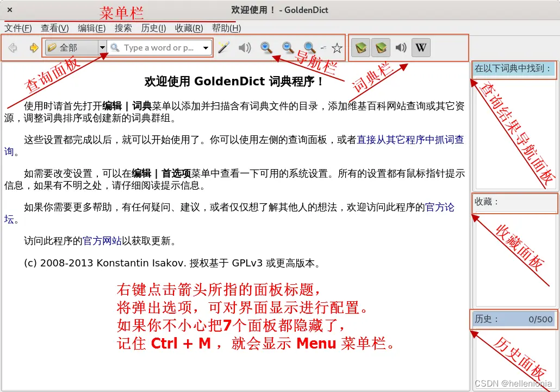Click the bold 编辑 | 词典 text
560x392 pixels.
pyautogui.click(x=127, y=106)
